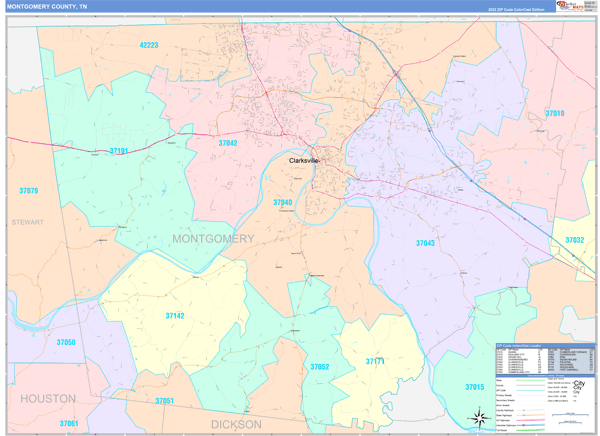
Task: Click the 37010 ZIP code label
Action: coord(554,113)
